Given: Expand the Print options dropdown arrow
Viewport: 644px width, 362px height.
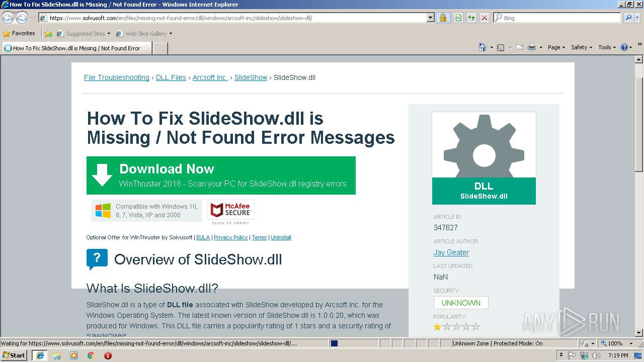Looking at the screenshot, I should pyautogui.click(x=541, y=48).
